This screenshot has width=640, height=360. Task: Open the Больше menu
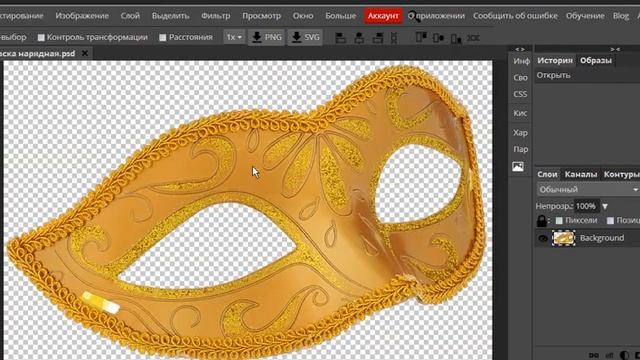340,16
